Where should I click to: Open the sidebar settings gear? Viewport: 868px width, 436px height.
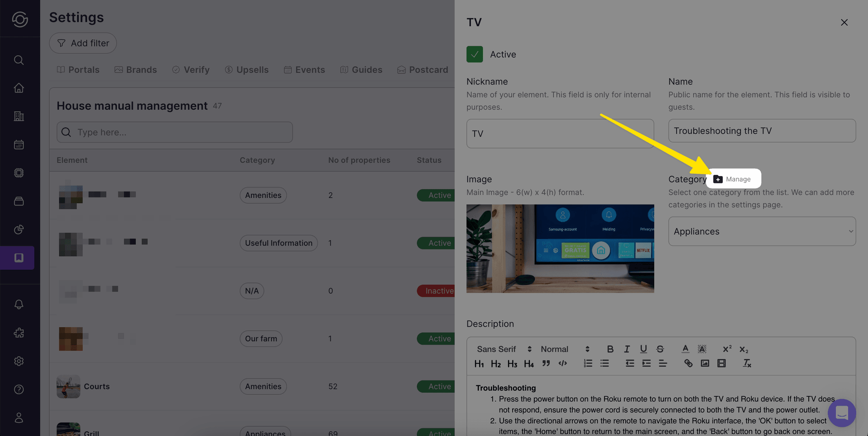pos(19,361)
